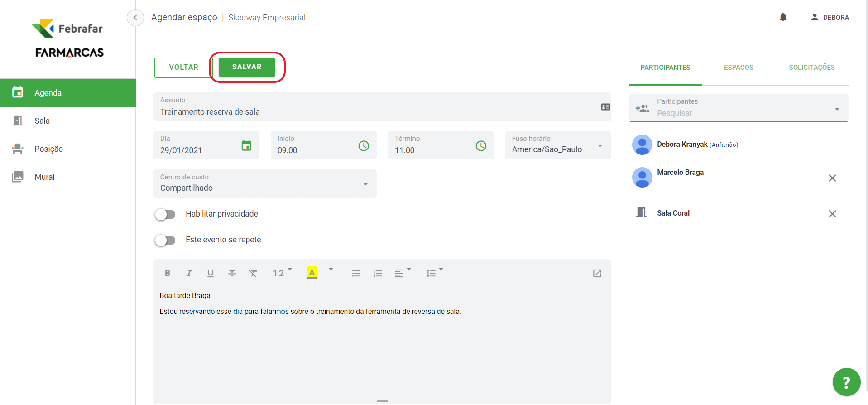
Task: Turn on Este evento se repete
Action: (165, 240)
